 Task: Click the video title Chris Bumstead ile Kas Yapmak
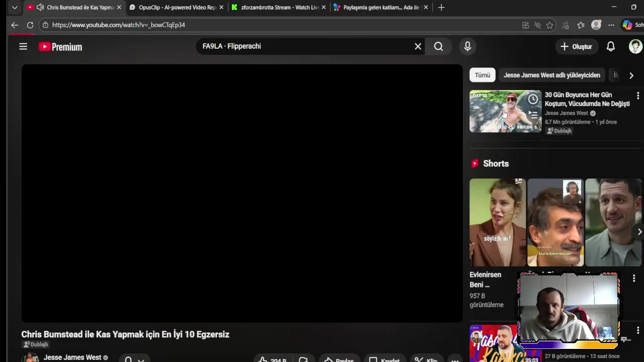pos(125,334)
